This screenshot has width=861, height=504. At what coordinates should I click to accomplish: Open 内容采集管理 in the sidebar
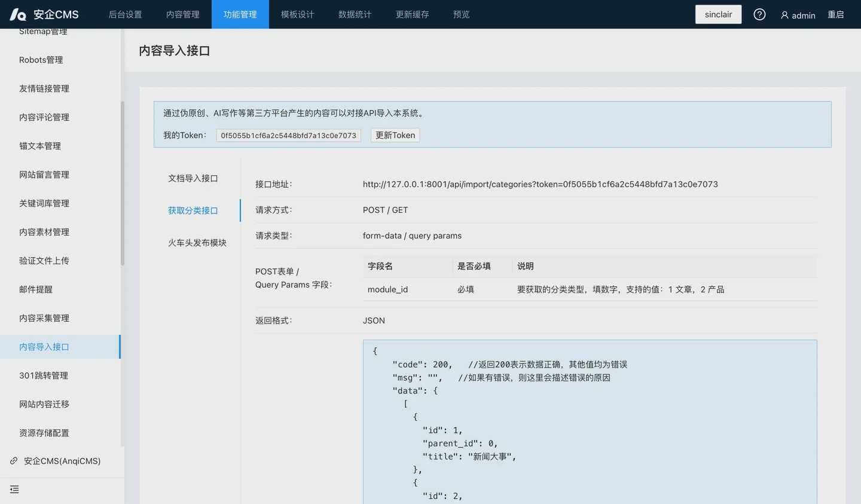(x=44, y=318)
